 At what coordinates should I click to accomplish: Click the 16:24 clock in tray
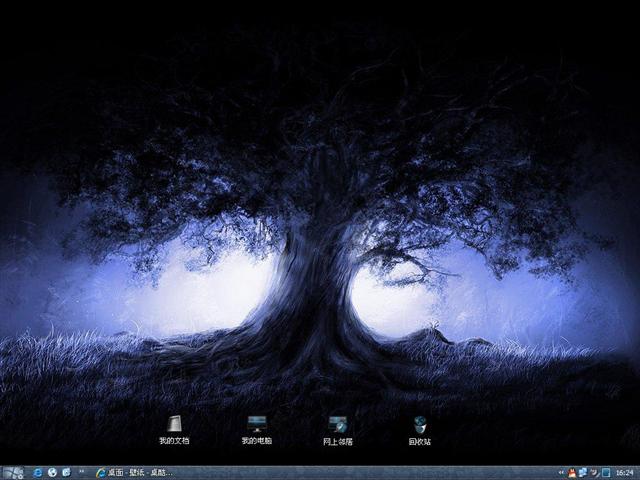click(x=625, y=472)
